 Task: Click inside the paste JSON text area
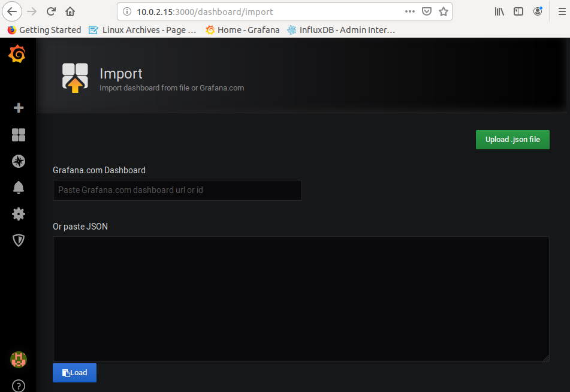301,299
